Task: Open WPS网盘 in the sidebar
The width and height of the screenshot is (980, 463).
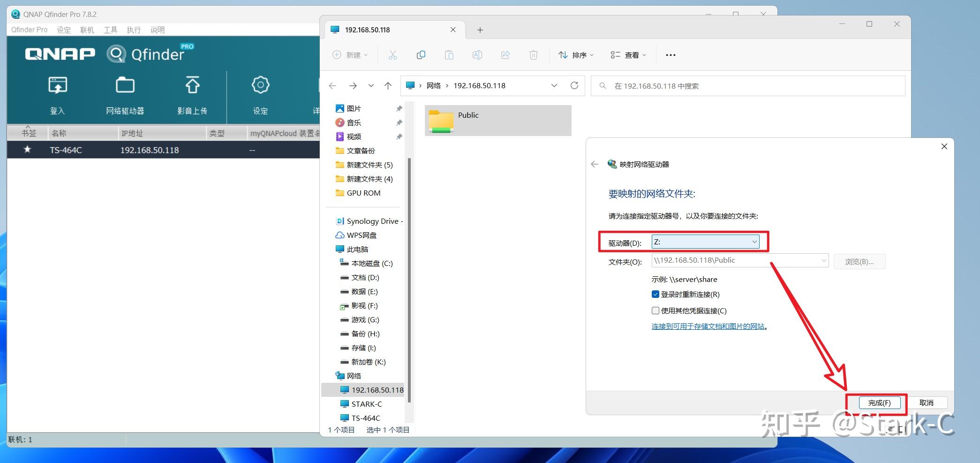Action: pos(362,235)
